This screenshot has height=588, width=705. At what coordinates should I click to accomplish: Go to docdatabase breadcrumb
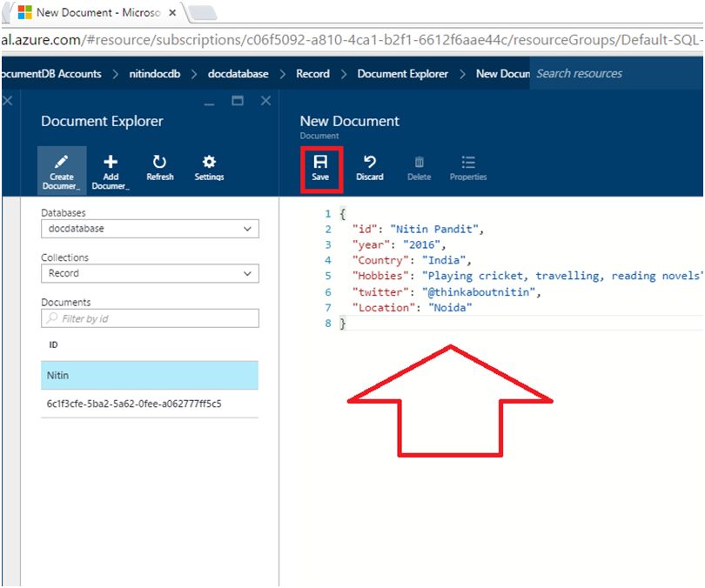[238, 74]
